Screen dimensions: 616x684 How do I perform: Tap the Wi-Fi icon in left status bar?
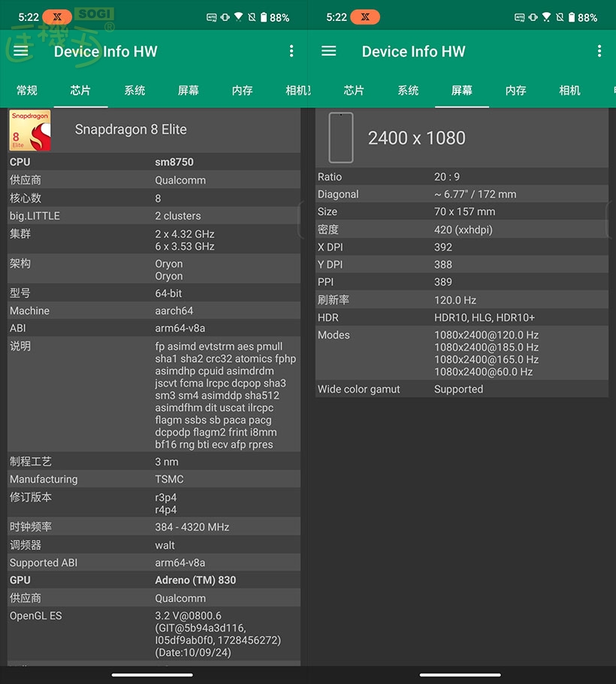pyautogui.click(x=238, y=17)
